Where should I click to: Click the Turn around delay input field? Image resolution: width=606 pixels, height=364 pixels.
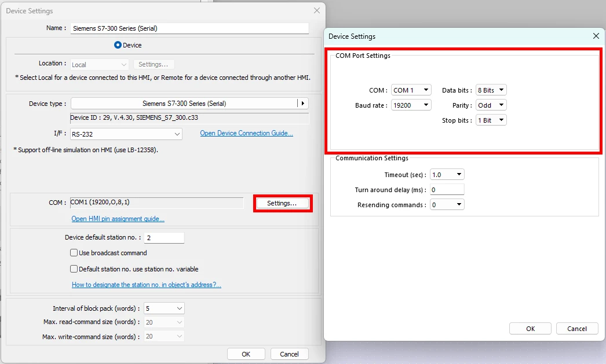(x=447, y=190)
